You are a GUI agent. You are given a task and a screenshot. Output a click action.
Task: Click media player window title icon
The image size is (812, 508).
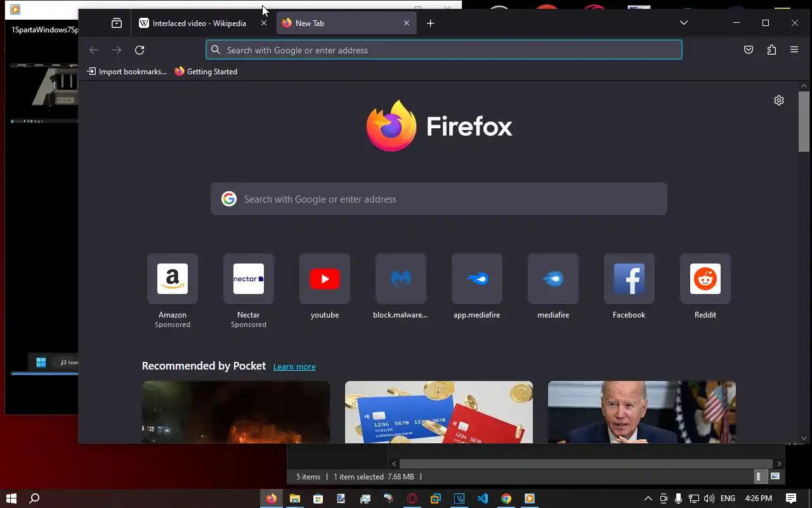click(15, 10)
